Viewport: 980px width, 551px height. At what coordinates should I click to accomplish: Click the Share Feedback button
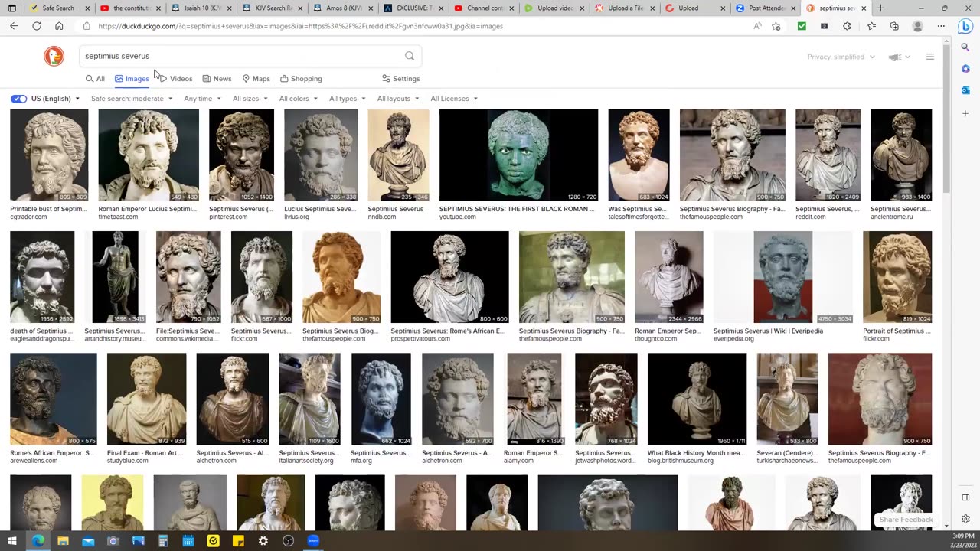click(906, 520)
